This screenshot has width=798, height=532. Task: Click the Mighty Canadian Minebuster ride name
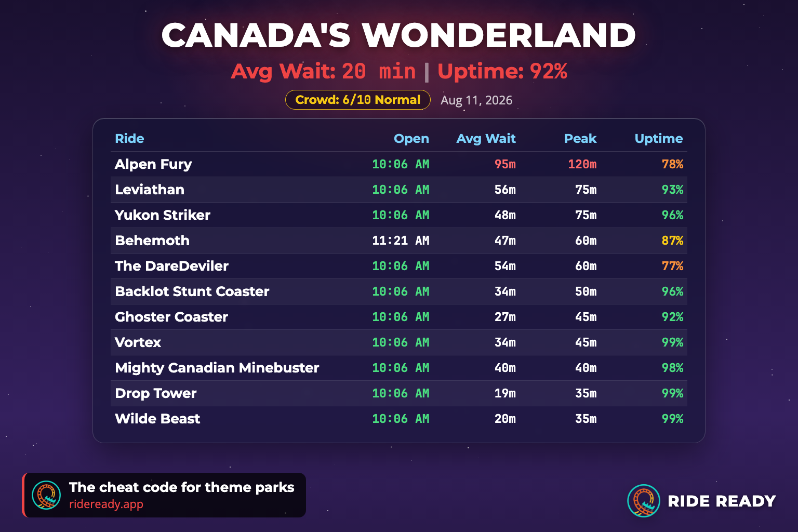click(217, 368)
